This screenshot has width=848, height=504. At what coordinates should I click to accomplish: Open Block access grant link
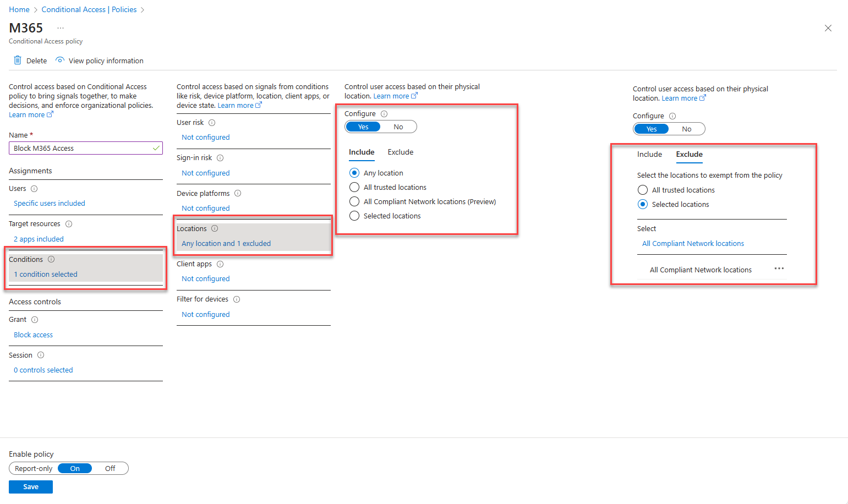coord(34,335)
